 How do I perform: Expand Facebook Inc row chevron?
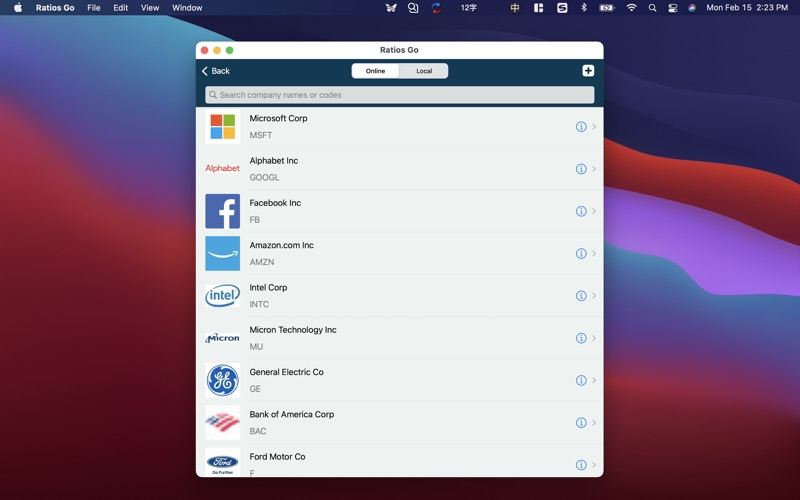pyautogui.click(x=594, y=211)
